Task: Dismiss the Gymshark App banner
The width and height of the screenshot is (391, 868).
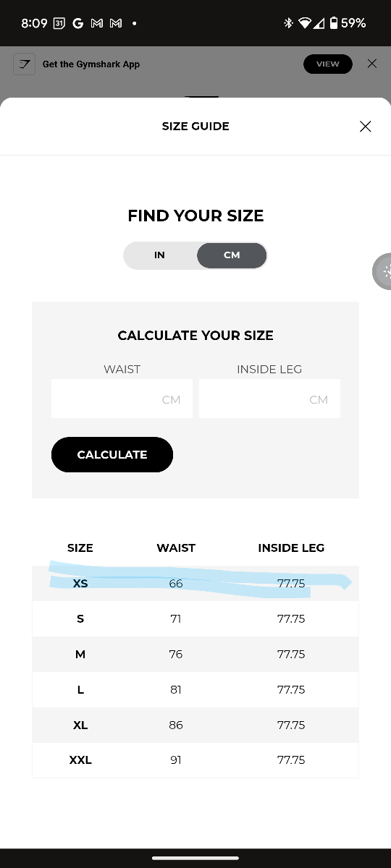Action: tap(372, 64)
